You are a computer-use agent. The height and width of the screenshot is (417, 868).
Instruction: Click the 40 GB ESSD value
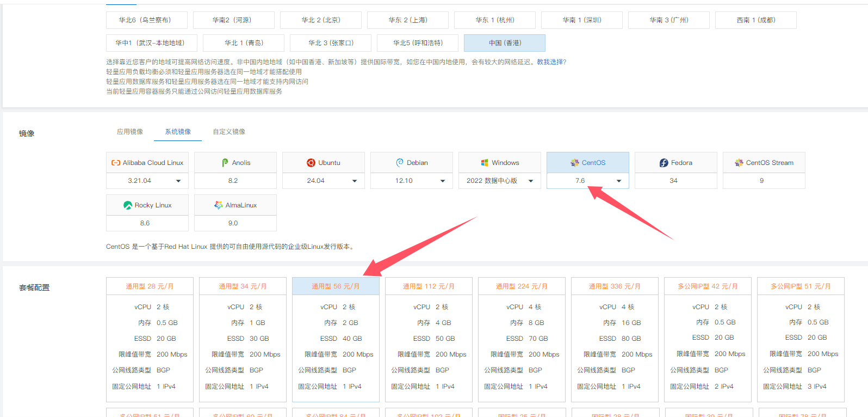tap(352, 339)
